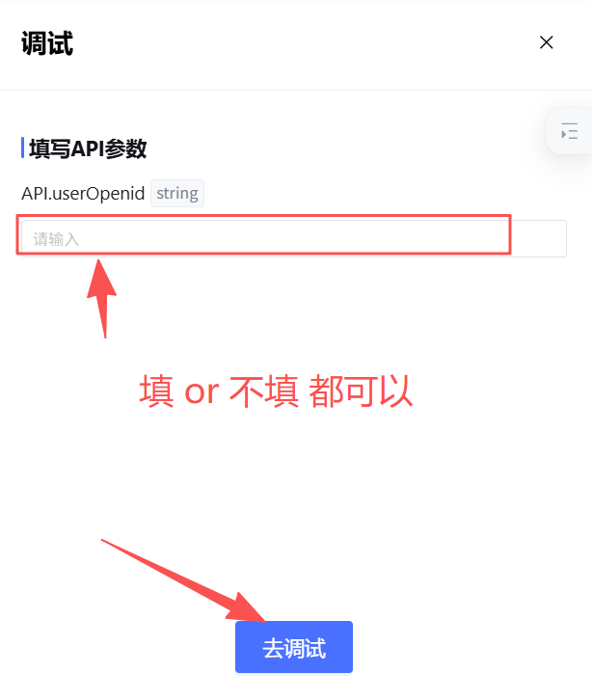The width and height of the screenshot is (592, 700).
Task: Select the string type tag
Action: point(177,193)
